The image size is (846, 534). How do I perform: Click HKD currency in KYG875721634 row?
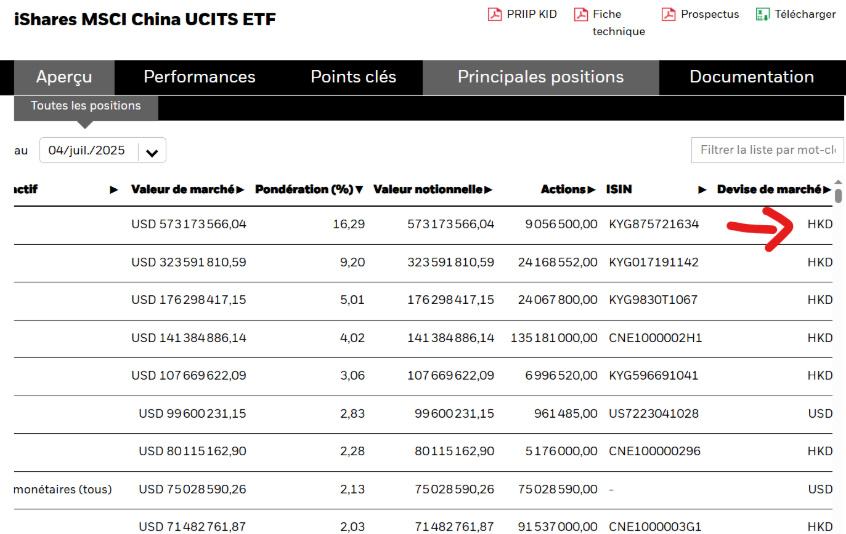[820, 224]
